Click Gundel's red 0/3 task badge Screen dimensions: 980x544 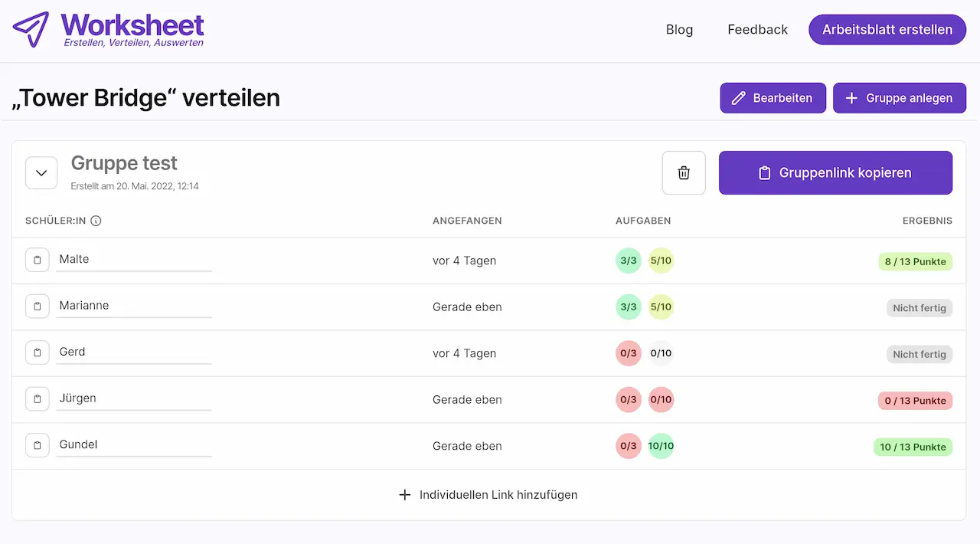click(629, 446)
